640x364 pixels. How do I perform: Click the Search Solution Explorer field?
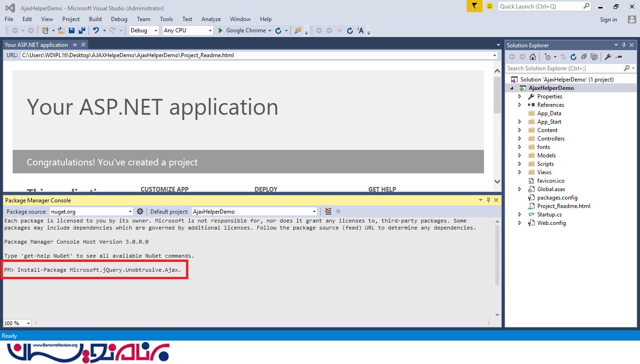(x=564, y=68)
